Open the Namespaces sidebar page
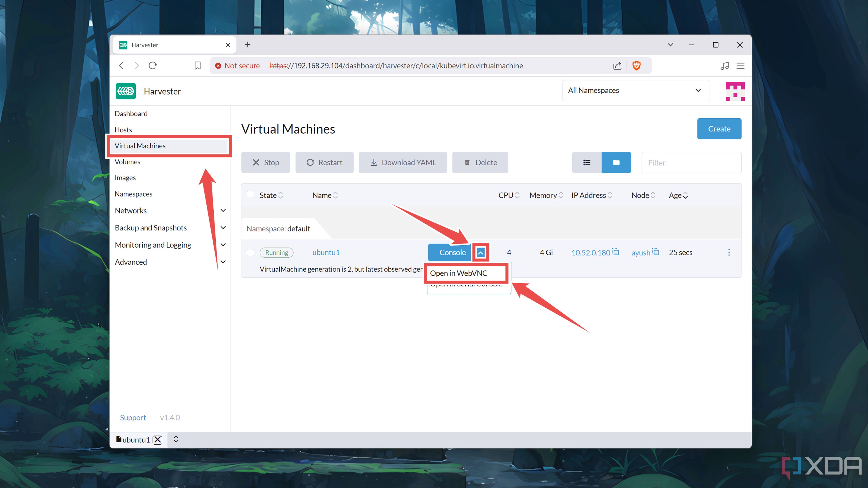The height and width of the screenshot is (488, 868). pos(133,194)
